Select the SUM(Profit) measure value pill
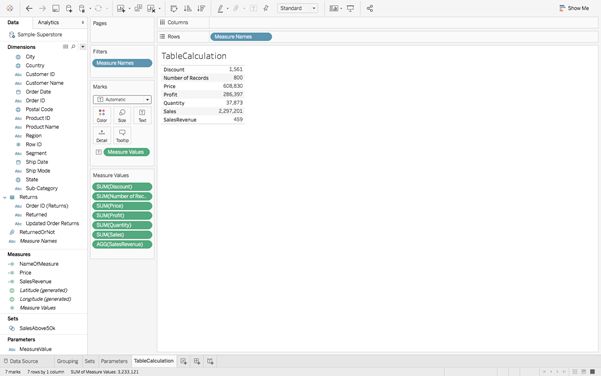601x376 pixels. click(122, 215)
